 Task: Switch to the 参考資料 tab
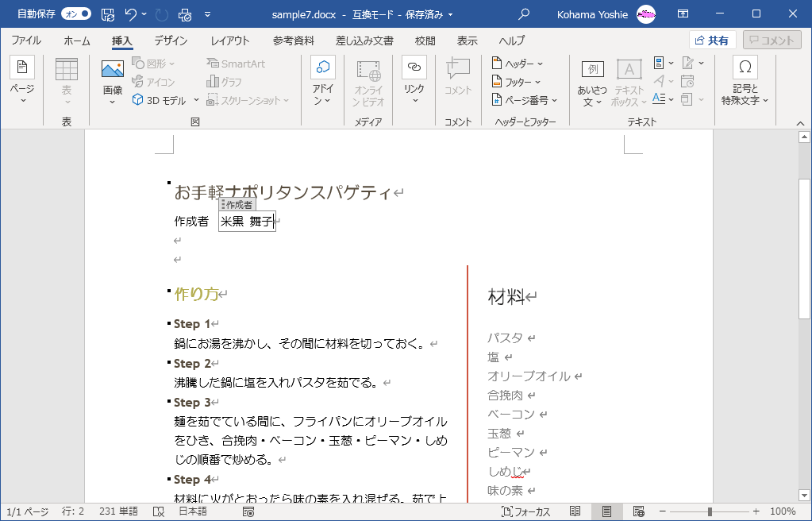tap(293, 41)
